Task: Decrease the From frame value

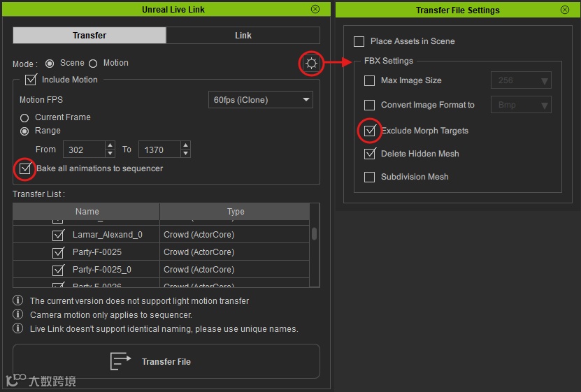Action: [x=110, y=154]
